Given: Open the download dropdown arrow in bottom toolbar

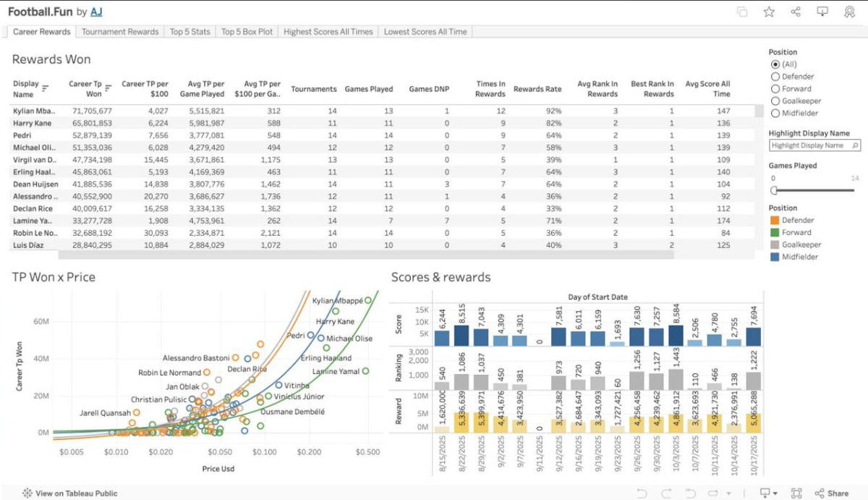Looking at the screenshot, I should pyautogui.click(x=774, y=493).
